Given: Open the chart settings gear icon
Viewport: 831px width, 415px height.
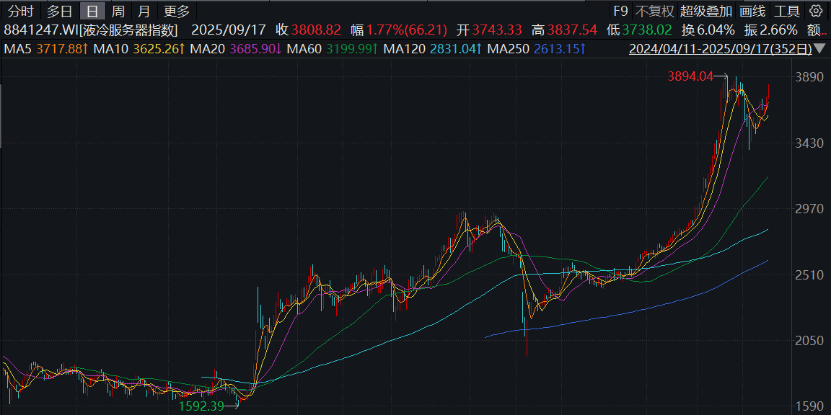Looking at the screenshot, I should coord(816,11).
